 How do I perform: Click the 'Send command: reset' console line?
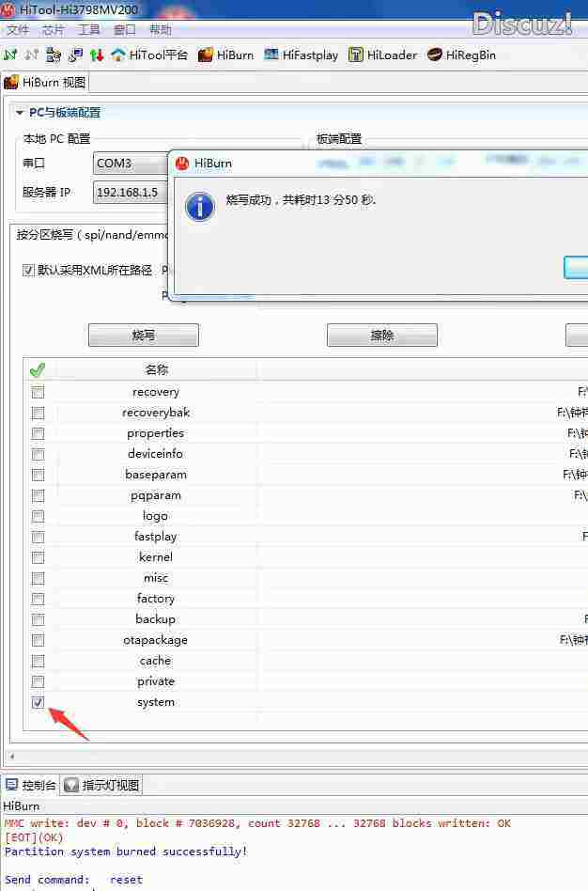coord(74,880)
